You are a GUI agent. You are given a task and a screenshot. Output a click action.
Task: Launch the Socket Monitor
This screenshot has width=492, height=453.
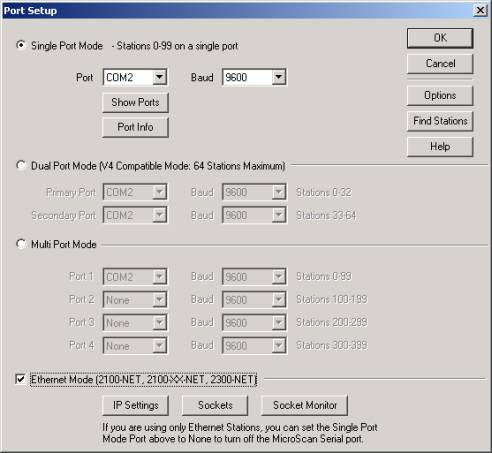305,405
